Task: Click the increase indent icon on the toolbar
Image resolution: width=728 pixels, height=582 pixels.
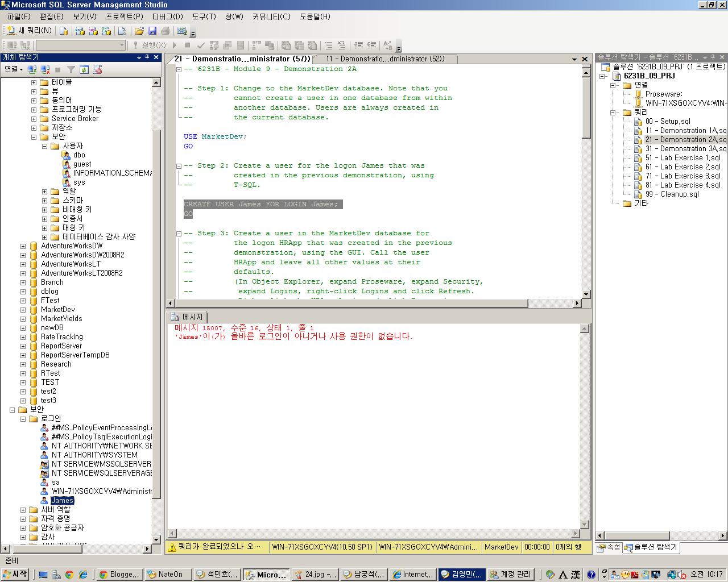Action: tap(373, 45)
